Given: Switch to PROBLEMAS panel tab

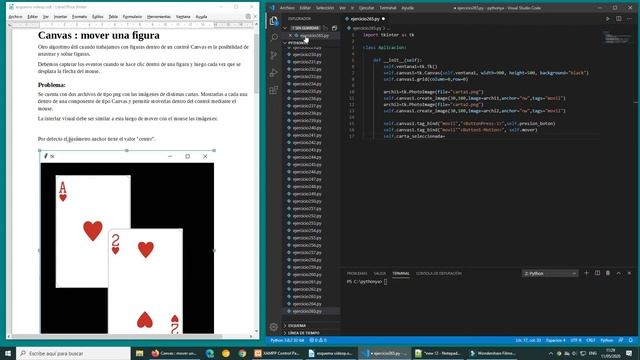Looking at the screenshot, I should coord(357,273).
